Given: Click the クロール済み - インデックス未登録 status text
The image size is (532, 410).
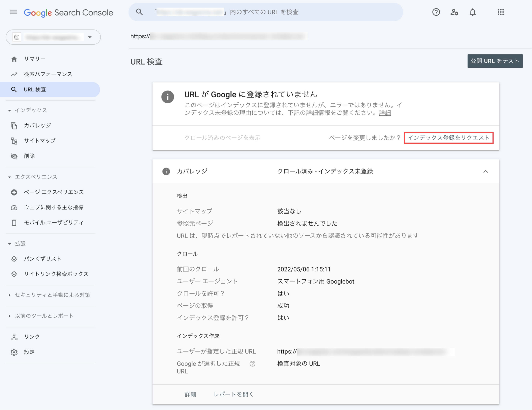Looking at the screenshot, I should tap(325, 171).
